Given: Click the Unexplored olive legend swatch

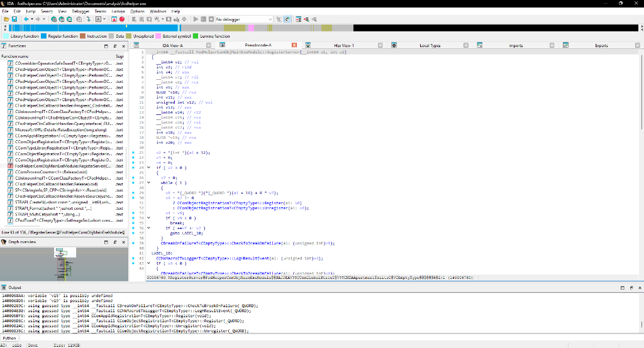Looking at the screenshot, I should [x=128, y=36].
